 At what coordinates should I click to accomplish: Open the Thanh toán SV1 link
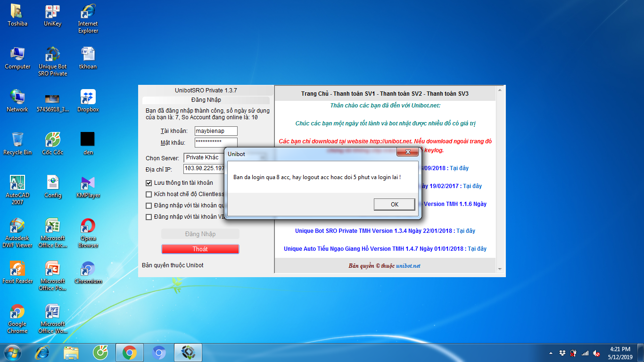click(x=354, y=94)
